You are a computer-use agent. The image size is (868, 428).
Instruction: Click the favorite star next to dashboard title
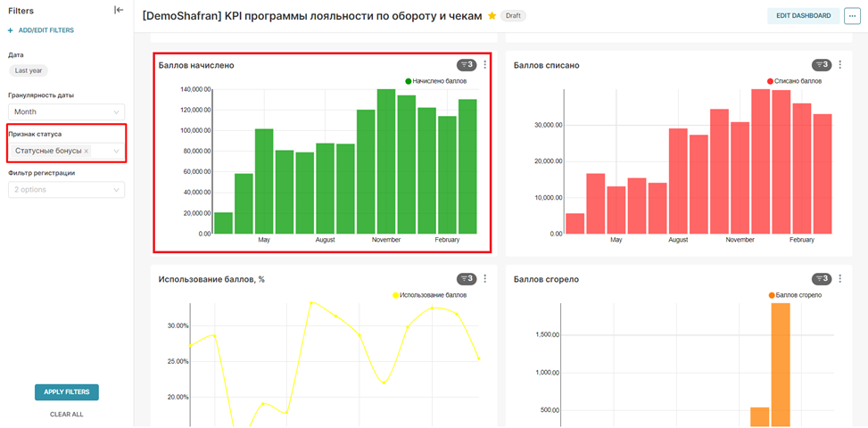tap(492, 16)
